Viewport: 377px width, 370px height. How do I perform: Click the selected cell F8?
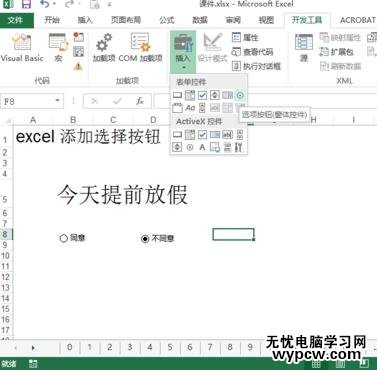233,234
